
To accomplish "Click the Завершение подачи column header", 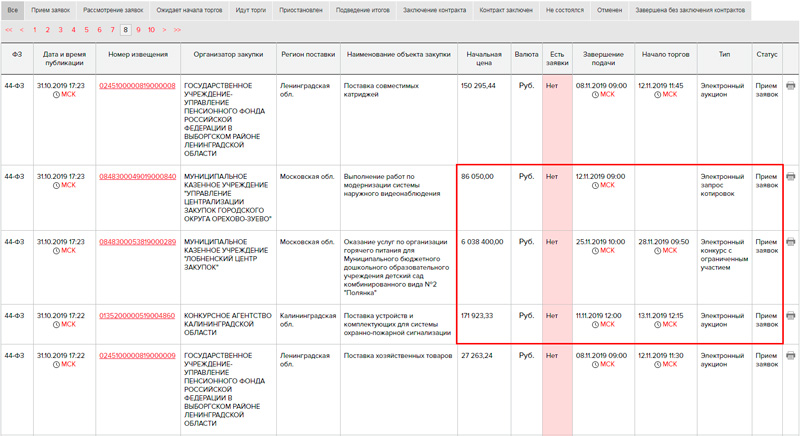I will [603, 59].
